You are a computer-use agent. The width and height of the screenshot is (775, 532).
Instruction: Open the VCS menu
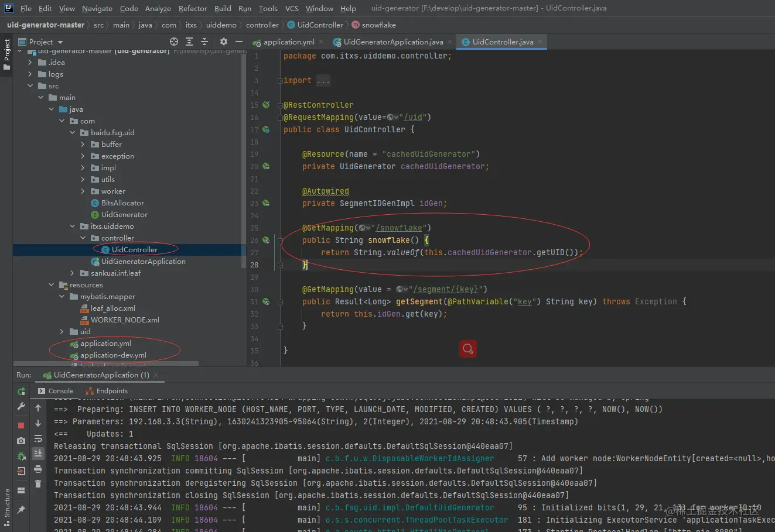pos(292,8)
